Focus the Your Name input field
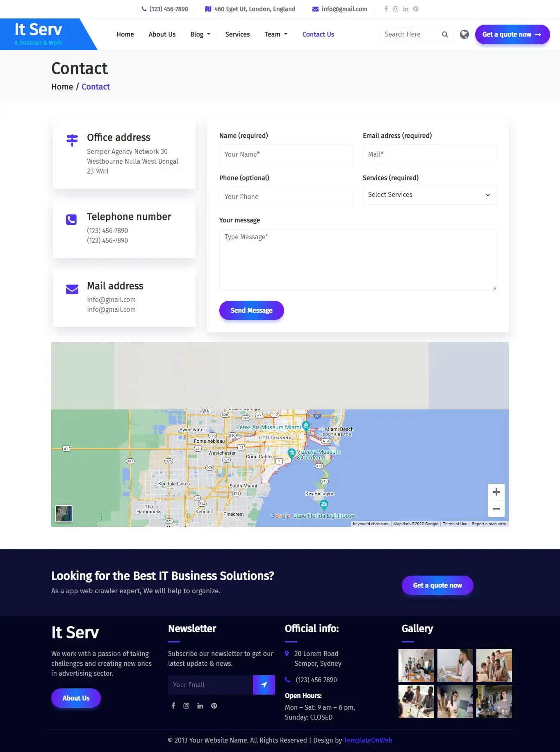The width and height of the screenshot is (560, 752). tap(286, 154)
